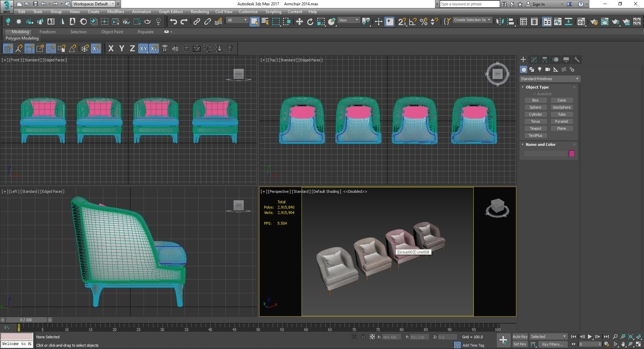644x349 pixels.
Task: Open the View reference coordinate dropdown
Action: tap(348, 20)
